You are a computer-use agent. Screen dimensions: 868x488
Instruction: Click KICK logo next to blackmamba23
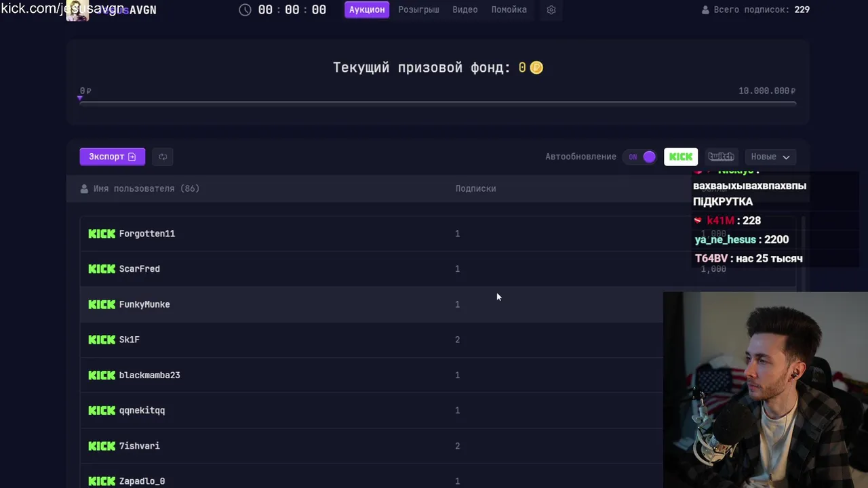click(102, 375)
